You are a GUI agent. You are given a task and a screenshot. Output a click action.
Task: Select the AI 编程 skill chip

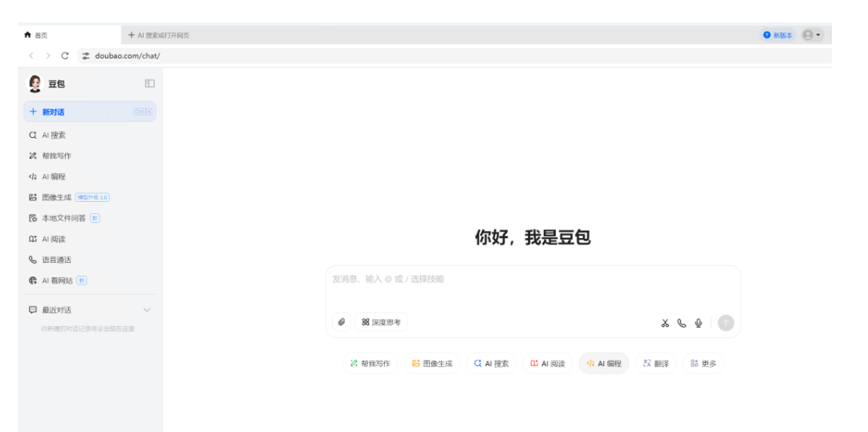coord(604,363)
